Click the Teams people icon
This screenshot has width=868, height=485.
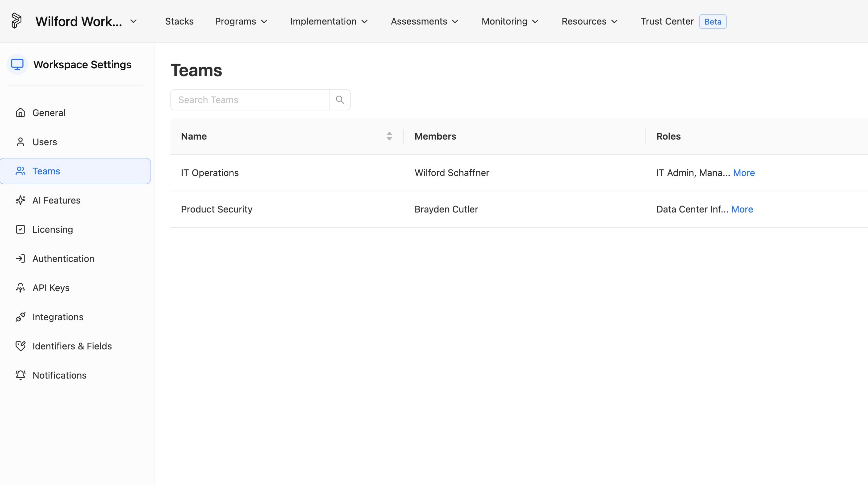pos(20,171)
